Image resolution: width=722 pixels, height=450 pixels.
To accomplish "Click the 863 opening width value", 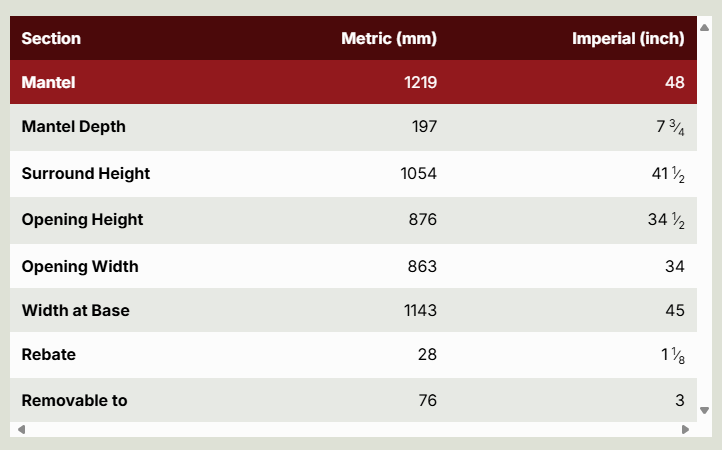I will pos(422,266).
